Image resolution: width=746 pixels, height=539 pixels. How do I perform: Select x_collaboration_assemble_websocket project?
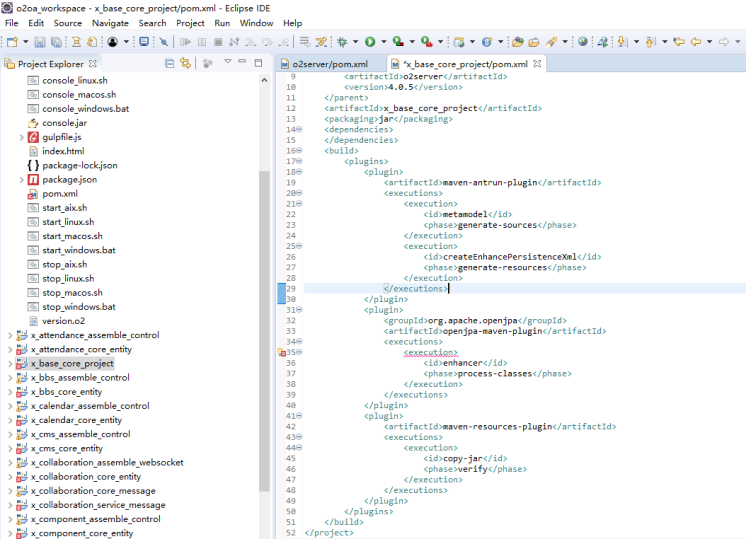[x=107, y=462]
